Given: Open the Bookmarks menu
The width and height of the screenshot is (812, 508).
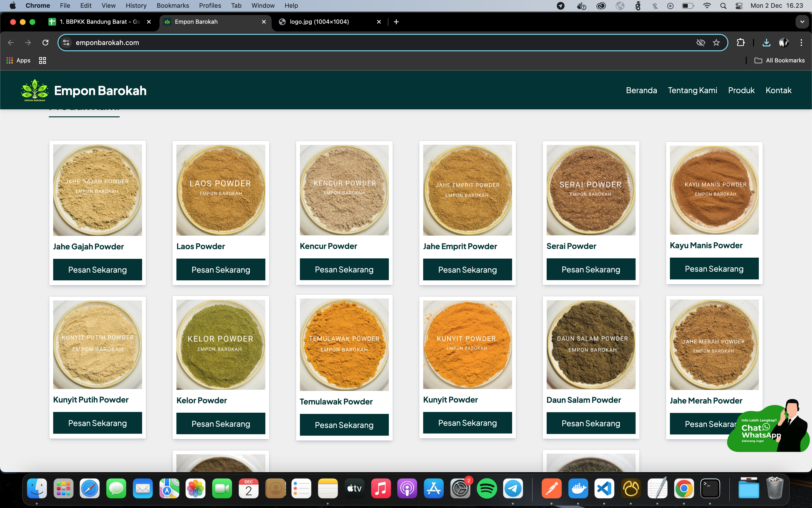Looking at the screenshot, I should (173, 6).
